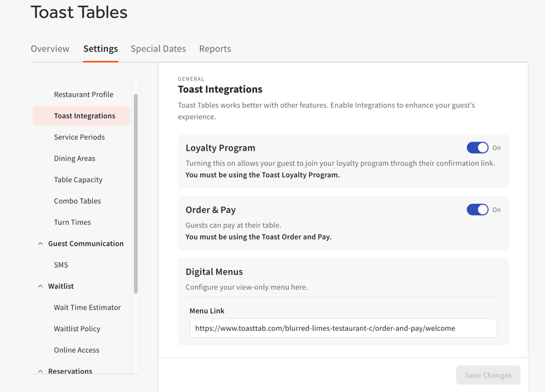This screenshot has height=392, width=545.
Task: Switch to the Overview tab
Action: point(50,49)
